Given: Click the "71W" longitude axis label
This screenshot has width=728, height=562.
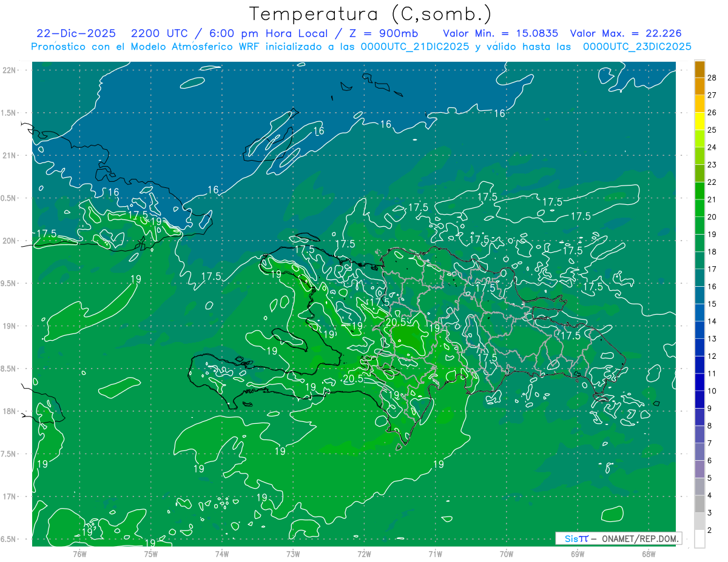Looking at the screenshot, I should [435, 554].
